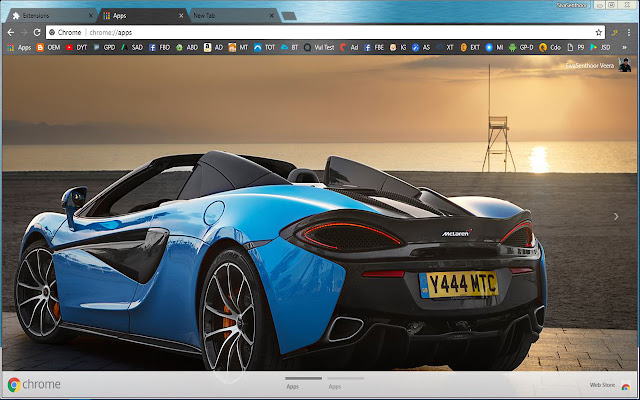This screenshot has height=400, width=640.
Task: Click the profile avatar photo
Action: click(x=624, y=65)
